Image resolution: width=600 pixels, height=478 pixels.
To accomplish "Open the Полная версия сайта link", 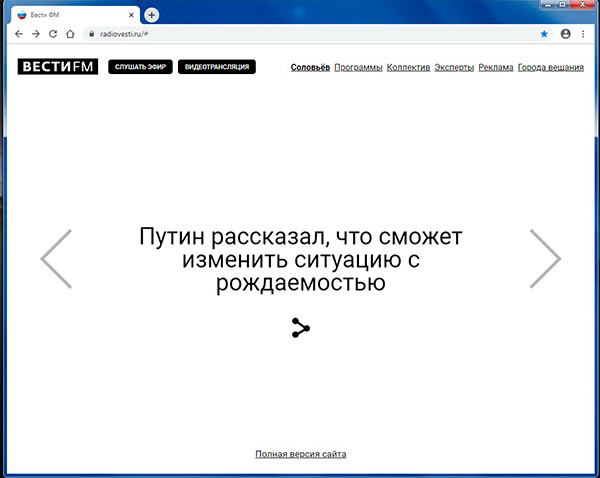I will (300, 454).
